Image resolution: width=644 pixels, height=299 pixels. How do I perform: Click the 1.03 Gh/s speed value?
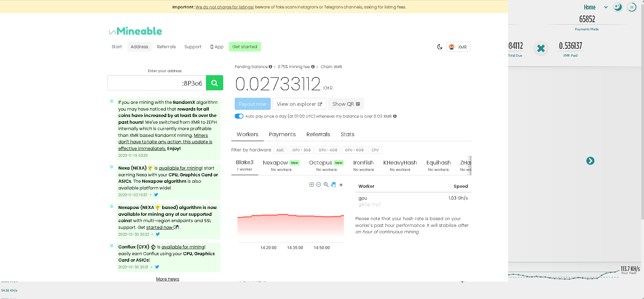tap(458, 198)
